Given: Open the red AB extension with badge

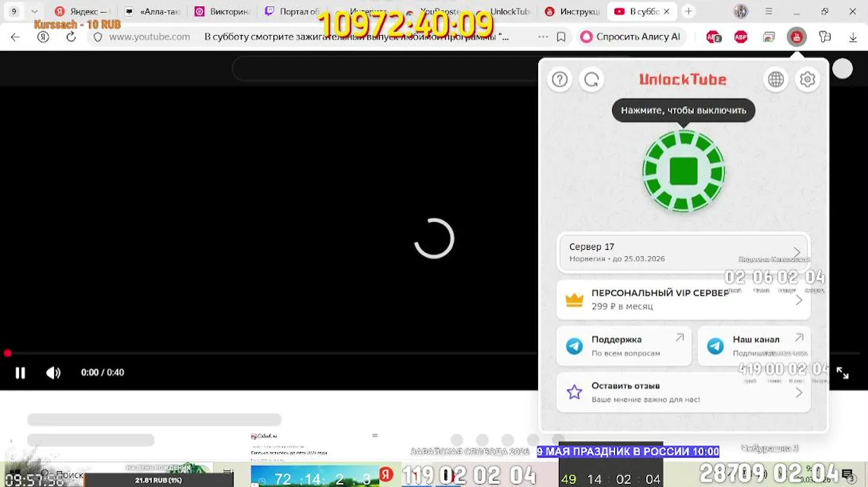Looking at the screenshot, I should (x=713, y=37).
